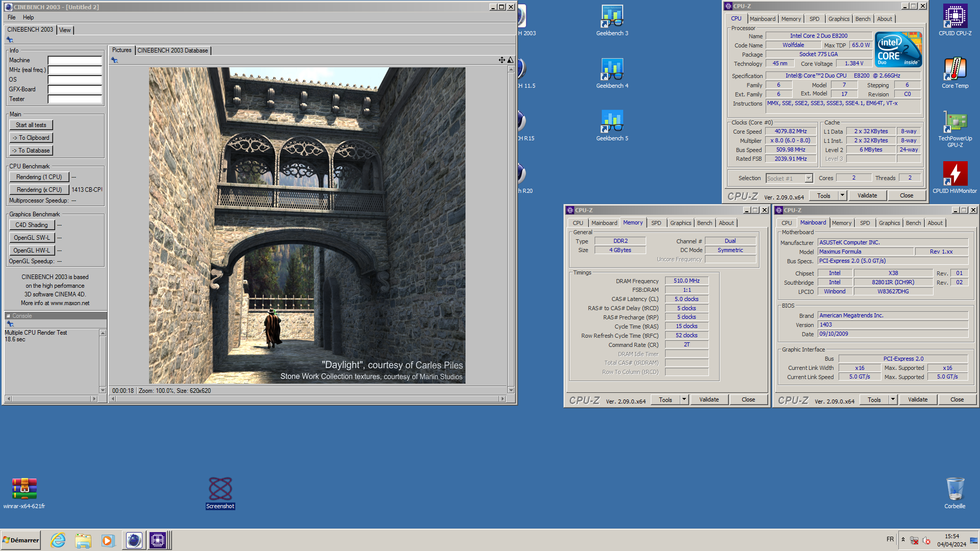980x551 pixels.
Task: Click the Intel Core 2 Duo logo
Action: (898, 49)
